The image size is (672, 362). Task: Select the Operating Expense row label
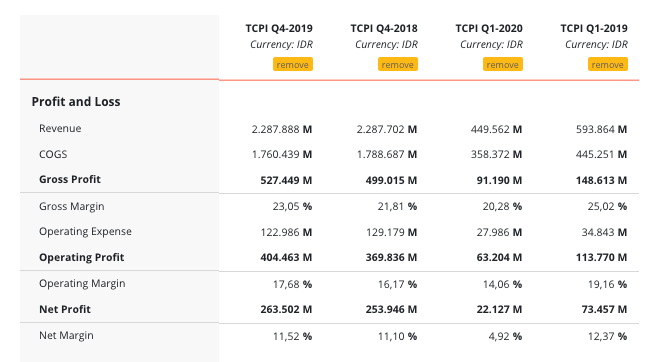tap(85, 232)
